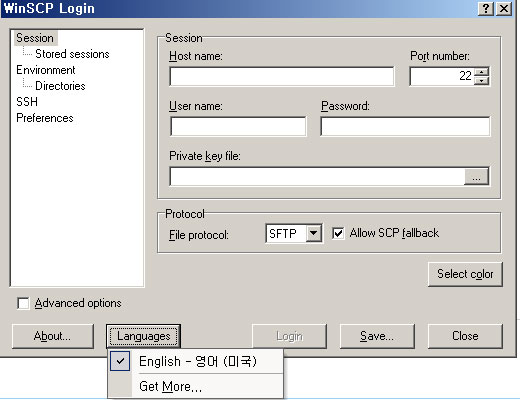Choose English language menu item
Viewport: 520px width, 400px height.
tap(196, 361)
